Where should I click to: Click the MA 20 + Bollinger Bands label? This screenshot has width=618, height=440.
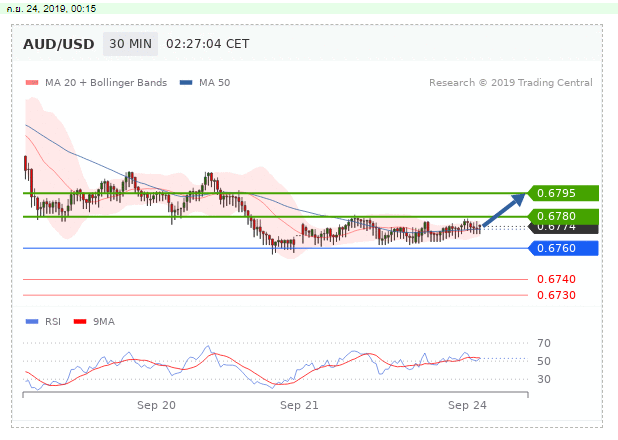point(106,83)
